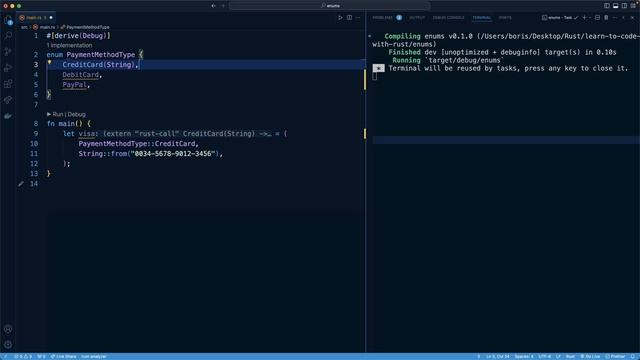
Task: Click the '1 implementation' code lens
Action: click(x=69, y=45)
